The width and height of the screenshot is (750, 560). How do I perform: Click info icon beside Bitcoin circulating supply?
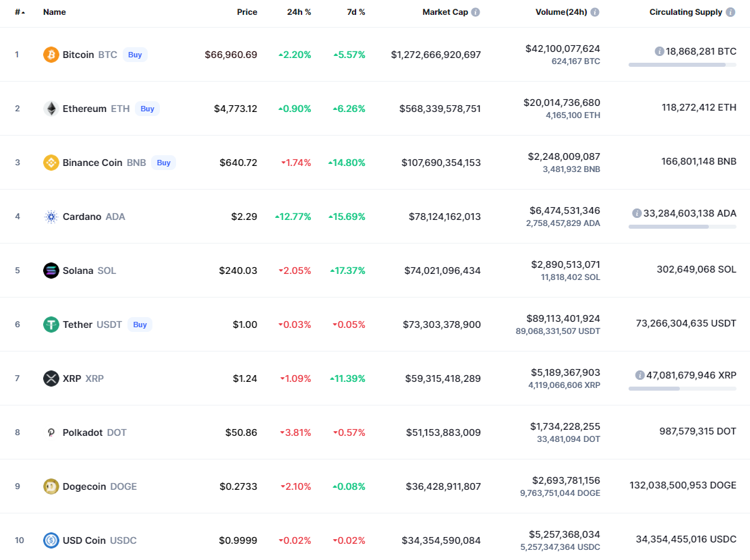(x=660, y=51)
